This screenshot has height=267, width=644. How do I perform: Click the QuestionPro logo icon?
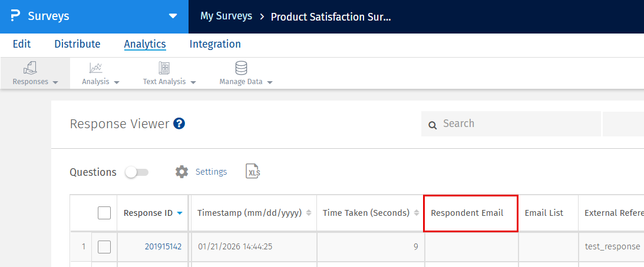click(15, 16)
